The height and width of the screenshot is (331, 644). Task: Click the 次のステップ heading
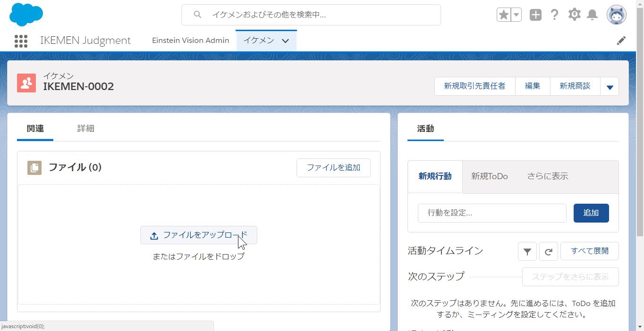(x=436, y=276)
